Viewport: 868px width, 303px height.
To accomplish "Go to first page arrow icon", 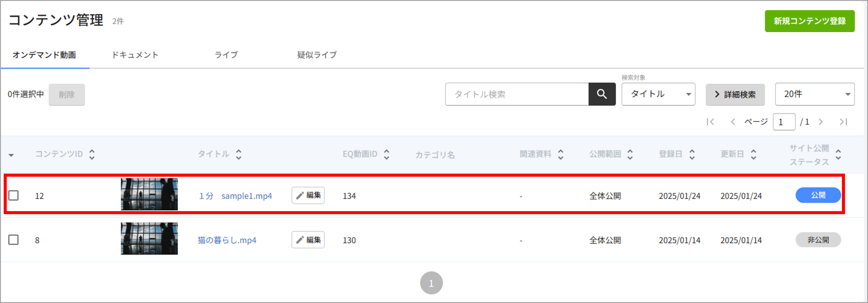I will [710, 122].
